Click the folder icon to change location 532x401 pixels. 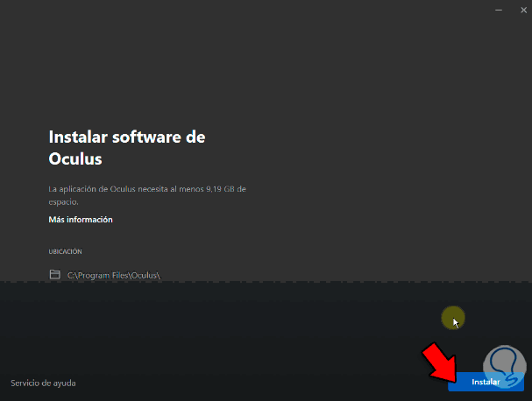tap(54, 274)
